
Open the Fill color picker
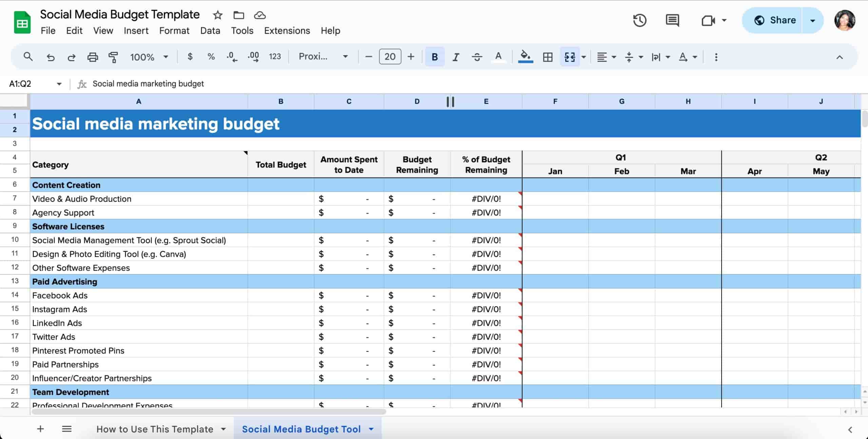pos(525,57)
